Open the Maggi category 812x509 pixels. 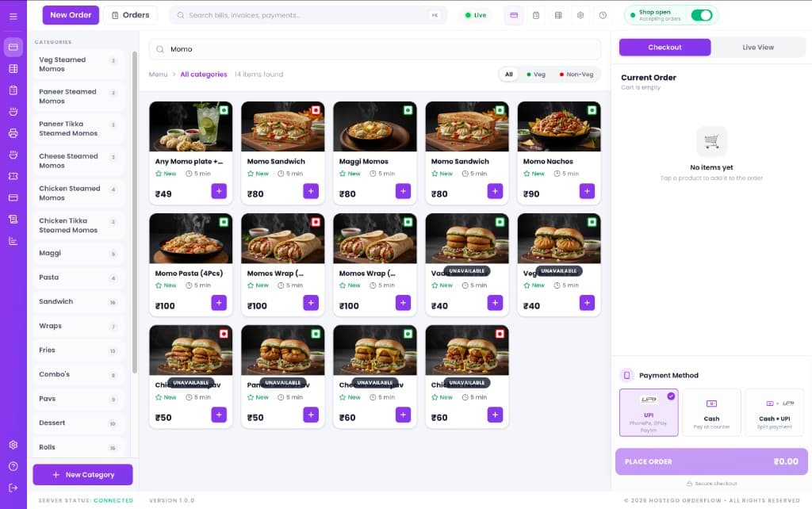pos(79,253)
